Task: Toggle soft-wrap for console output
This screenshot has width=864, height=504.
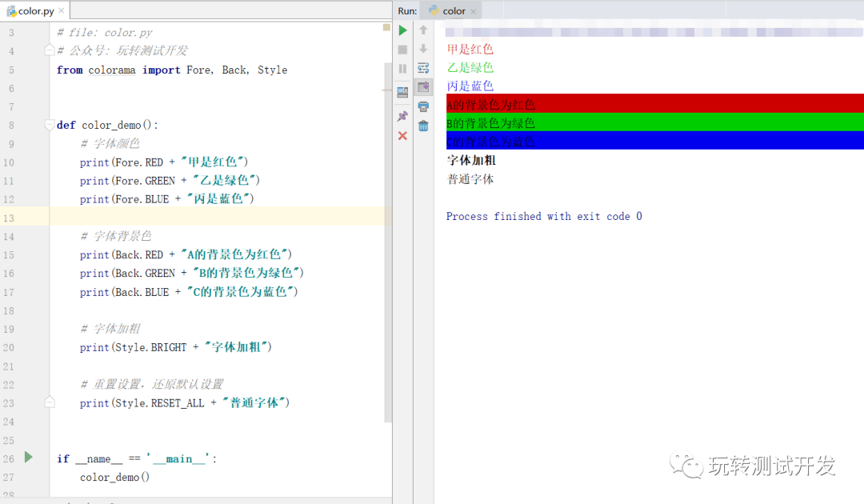Action: (423, 69)
